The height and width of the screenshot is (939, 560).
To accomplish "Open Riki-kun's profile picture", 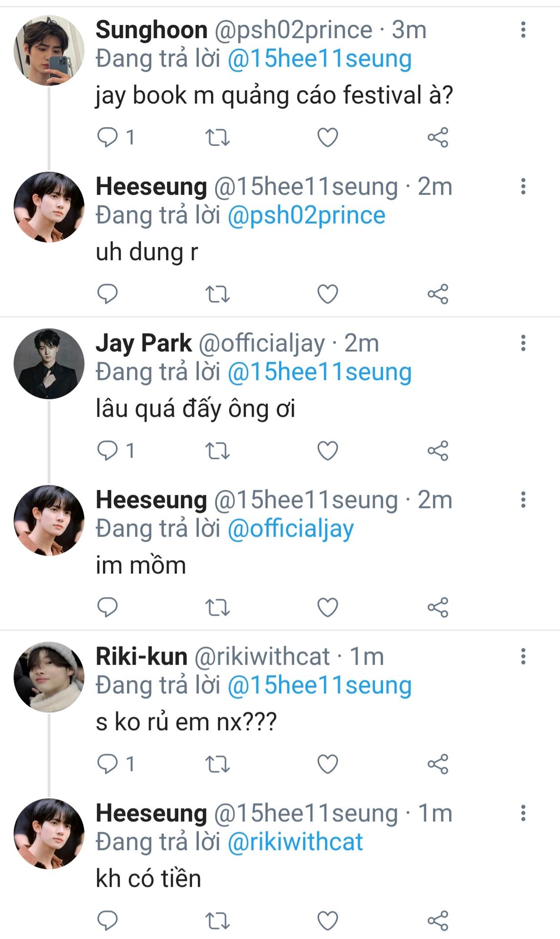I will [49, 677].
